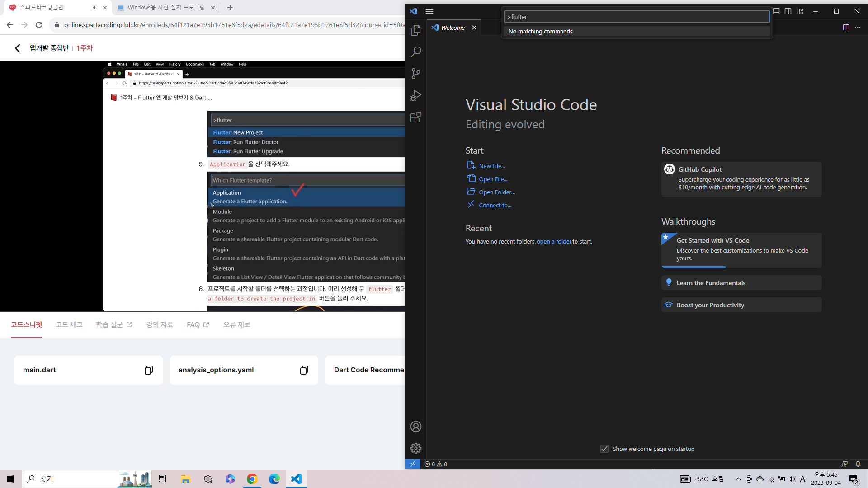Click the lecture video player area
The image size is (868, 488).
(x=203, y=186)
